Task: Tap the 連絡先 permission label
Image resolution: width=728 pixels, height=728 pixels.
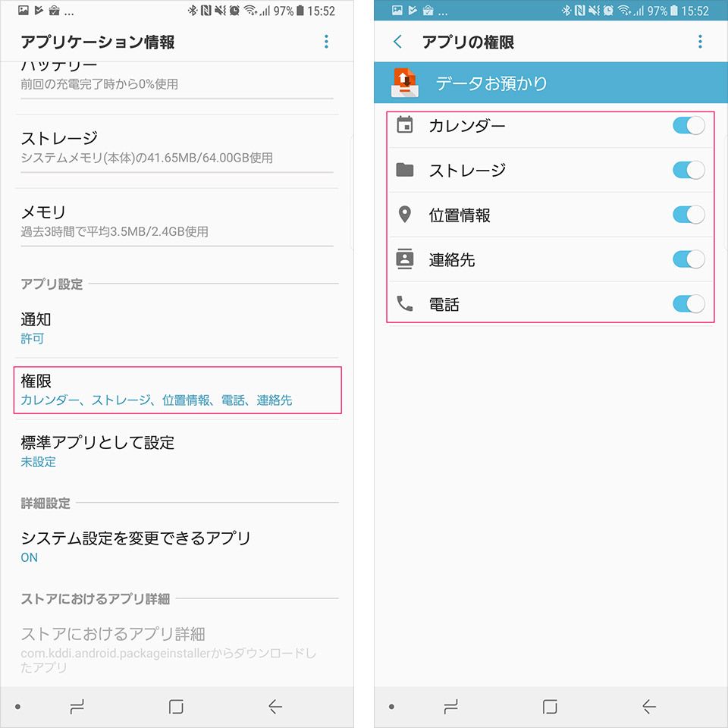Action: point(452,259)
